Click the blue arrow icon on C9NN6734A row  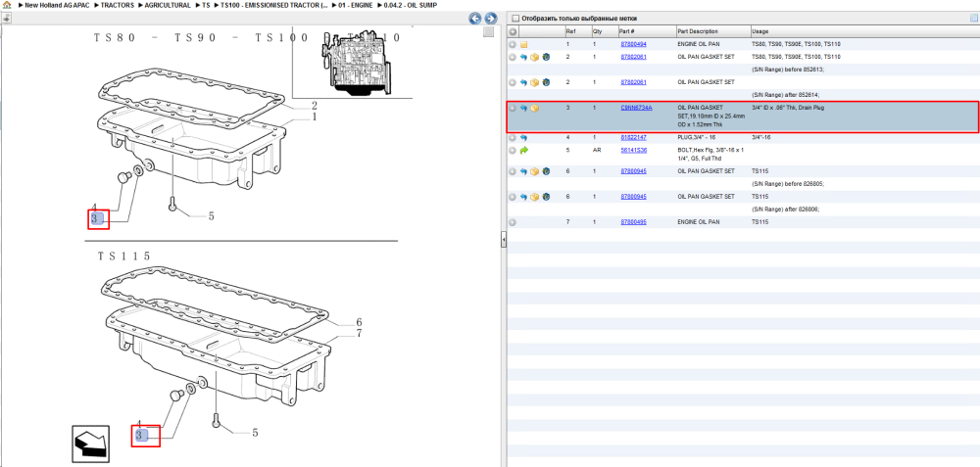coord(523,108)
